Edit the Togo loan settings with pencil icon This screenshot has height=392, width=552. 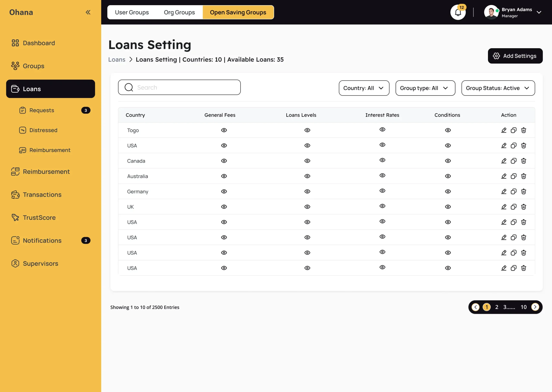pyautogui.click(x=504, y=130)
